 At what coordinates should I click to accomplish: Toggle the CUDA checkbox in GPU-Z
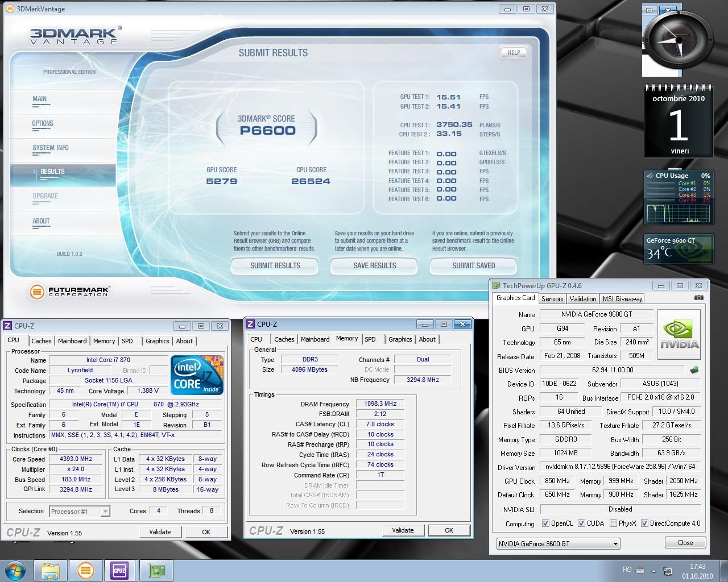coord(581,523)
